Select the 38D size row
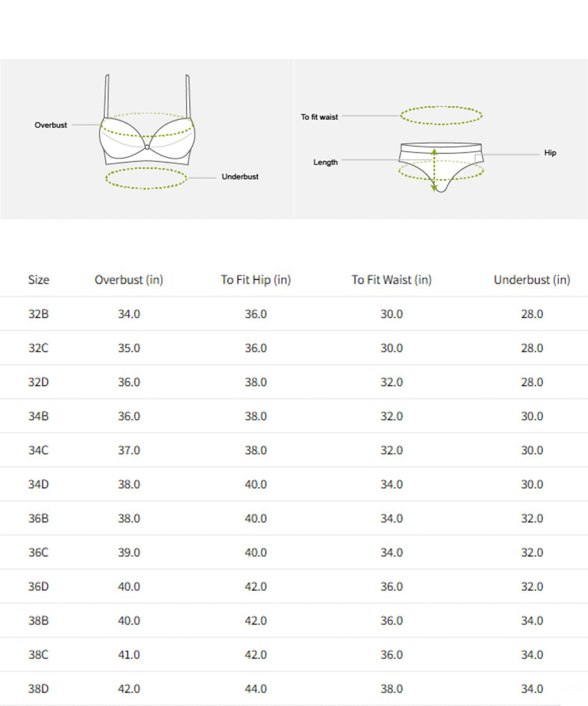 [38, 689]
